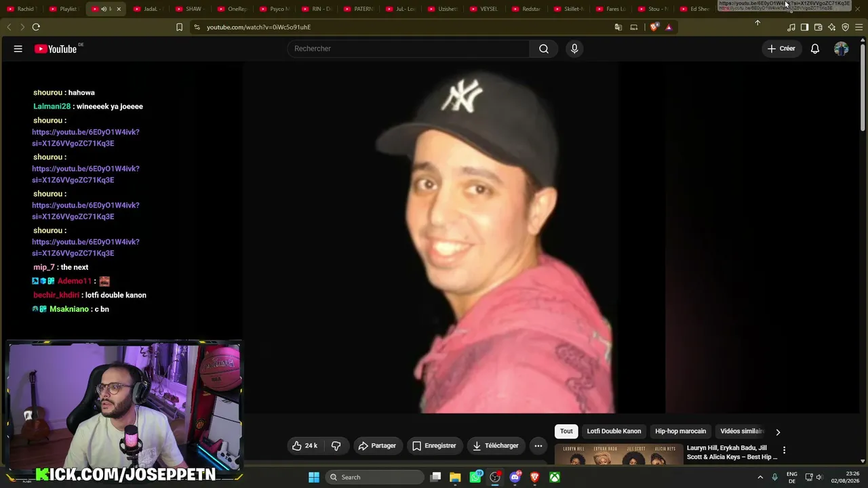This screenshot has height=488, width=868.
Task: Open the Lauryn Hill video thumbnail
Action: click(x=618, y=454)
